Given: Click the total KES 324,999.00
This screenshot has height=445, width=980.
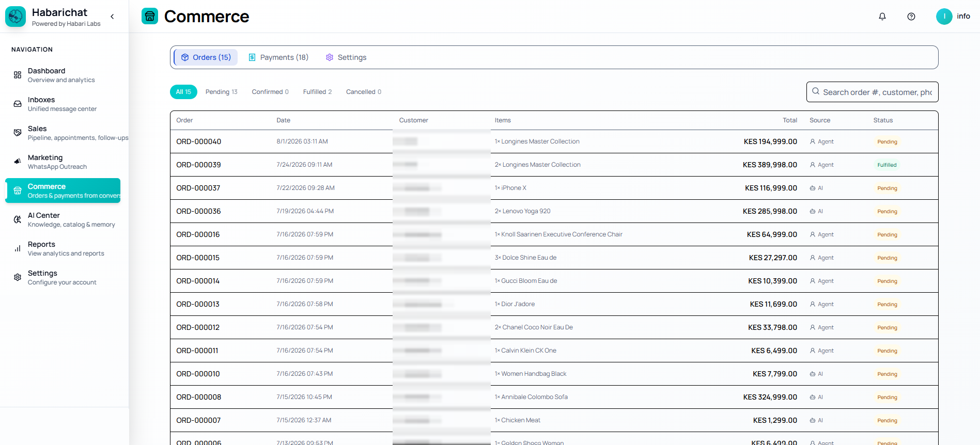Looking at the screenshot, I should [770, 397].
